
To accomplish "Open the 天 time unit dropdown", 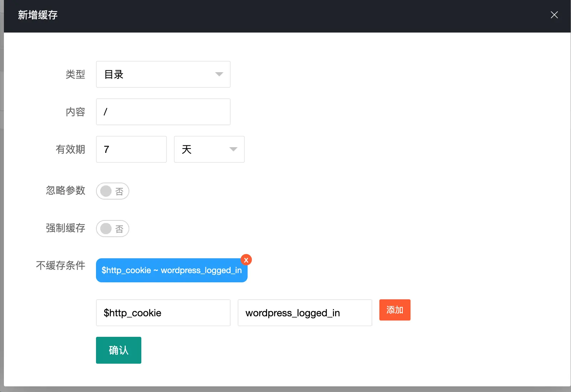I will click(209, 149).
